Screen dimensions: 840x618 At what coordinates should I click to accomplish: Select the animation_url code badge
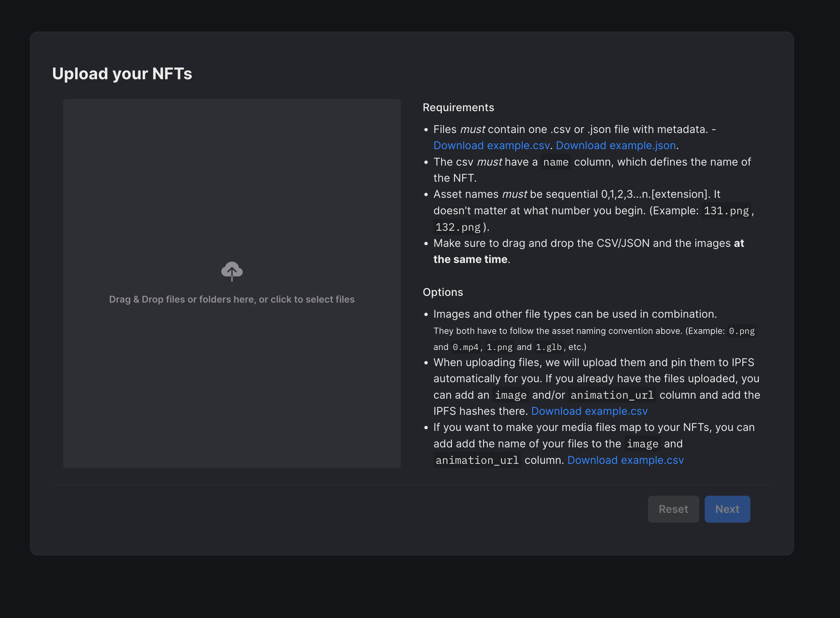pyautogui.click(x=612, y=395)
